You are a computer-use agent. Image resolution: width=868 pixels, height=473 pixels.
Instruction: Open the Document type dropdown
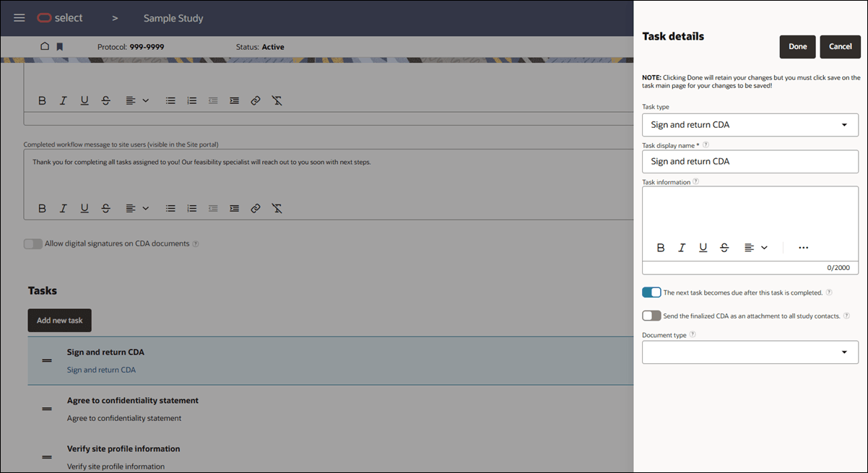point(750,352)
